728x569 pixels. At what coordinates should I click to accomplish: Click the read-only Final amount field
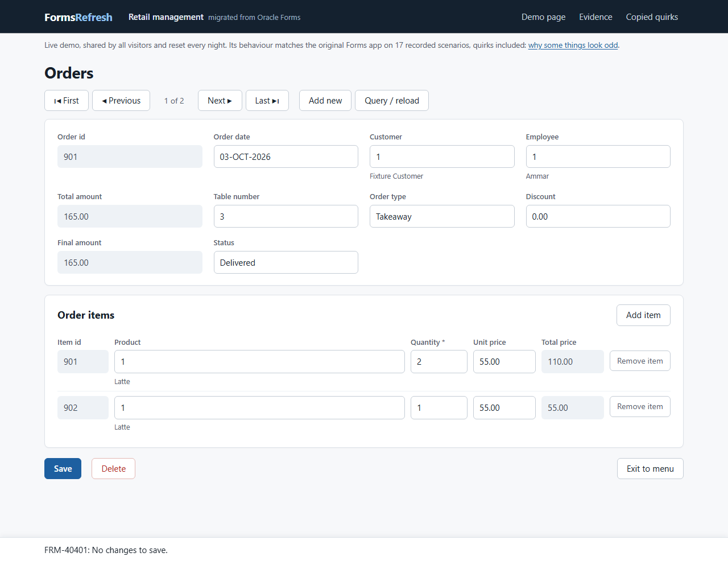pos(130,262)
